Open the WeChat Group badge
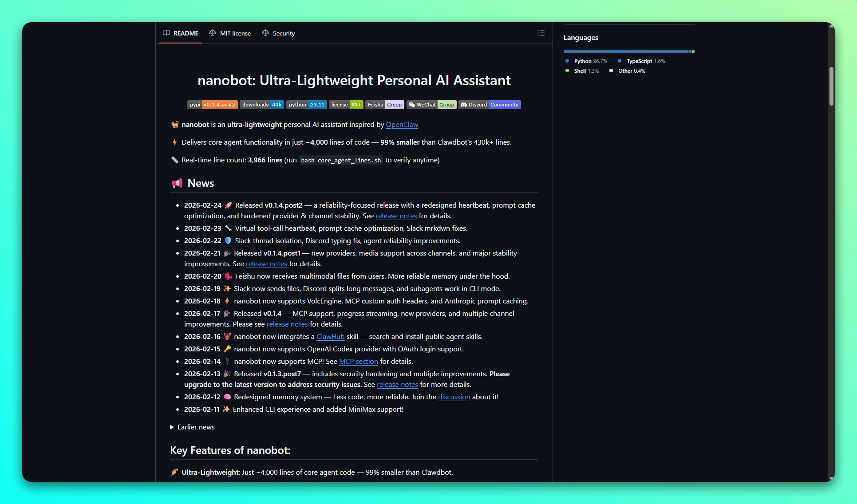Image resolution: width=857 pixels, height=504 pixels. click(431, 105)
